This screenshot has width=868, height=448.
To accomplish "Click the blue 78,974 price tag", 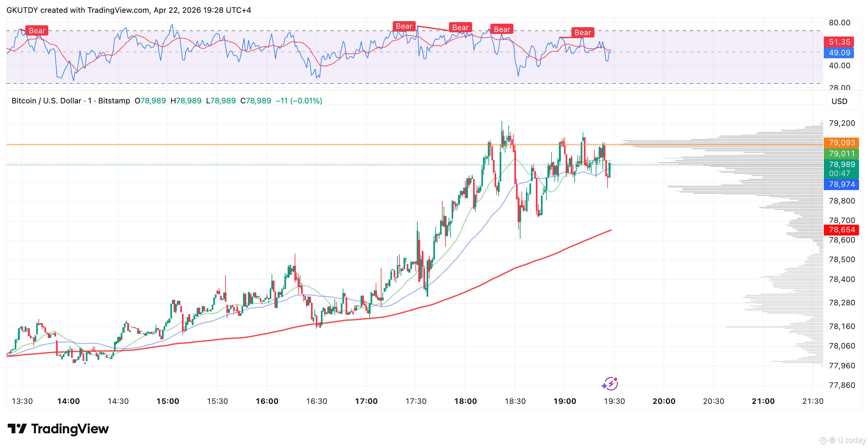I will tap(841, 184).
